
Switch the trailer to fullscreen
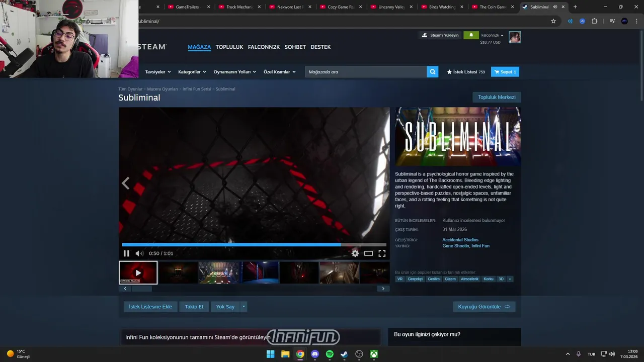382,253
